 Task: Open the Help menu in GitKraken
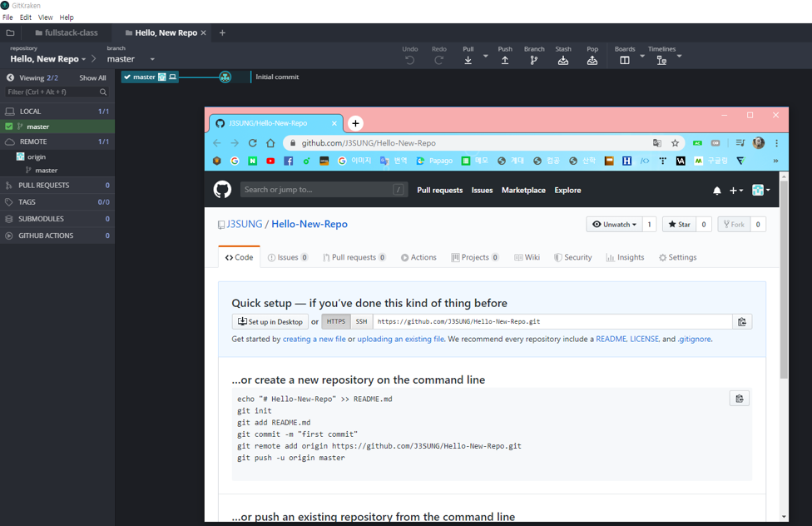point(67,17)
